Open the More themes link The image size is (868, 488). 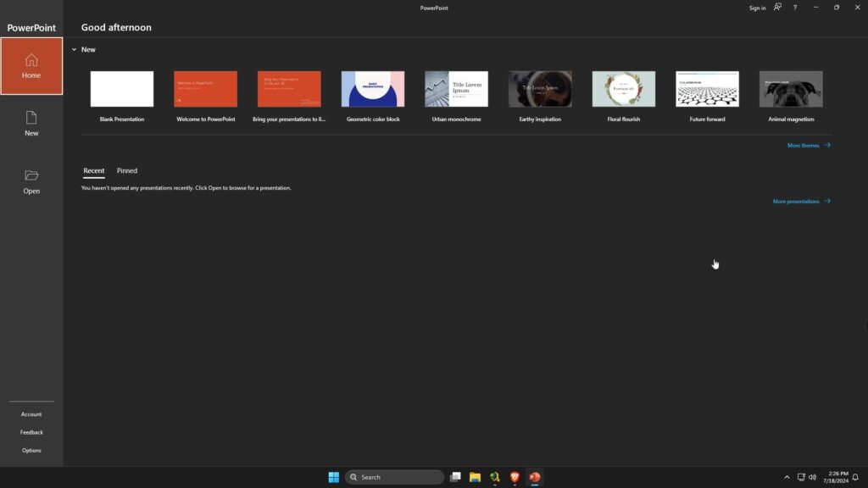(x=808, y=146)
